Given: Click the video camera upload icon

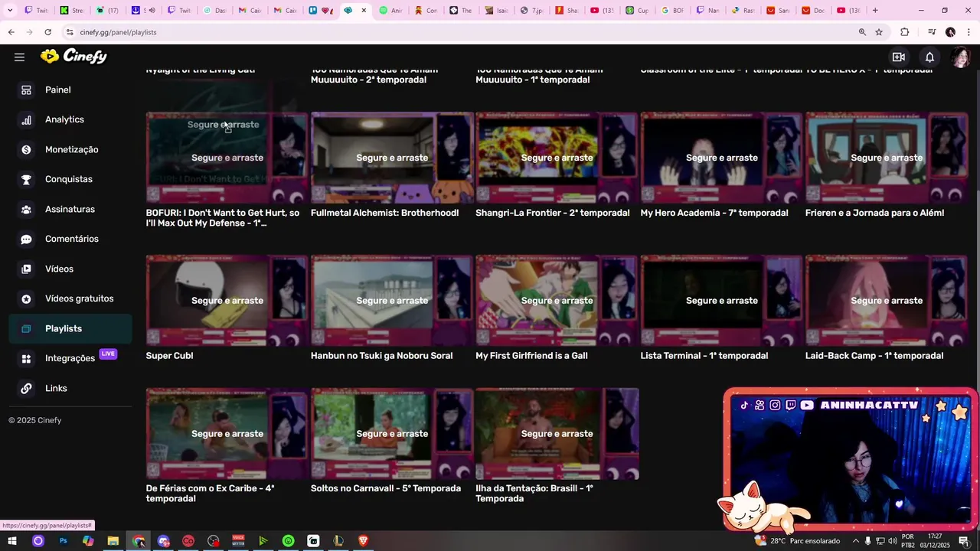Looking at the screenshot, I should [x=899, y=57].
